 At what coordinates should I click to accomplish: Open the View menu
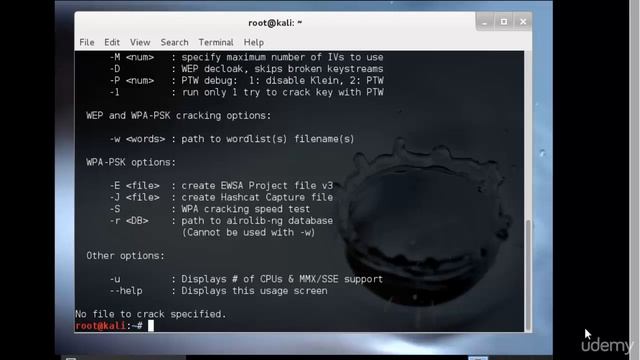140,42
